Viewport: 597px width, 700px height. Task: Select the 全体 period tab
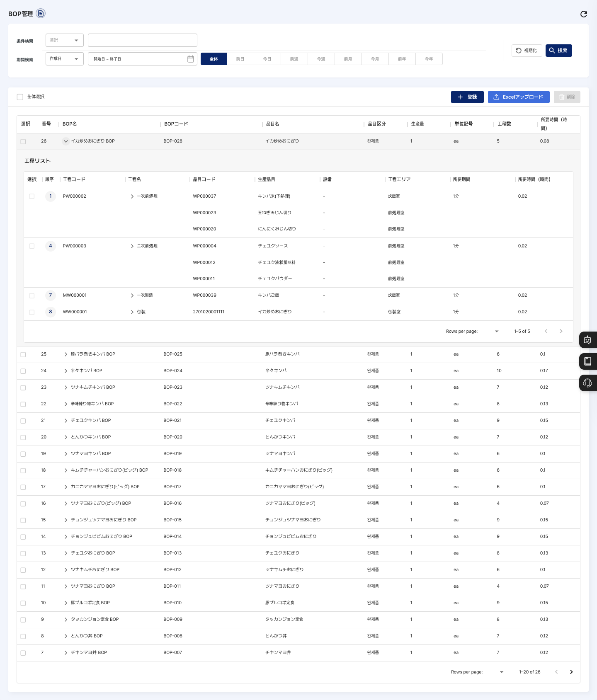214,59
